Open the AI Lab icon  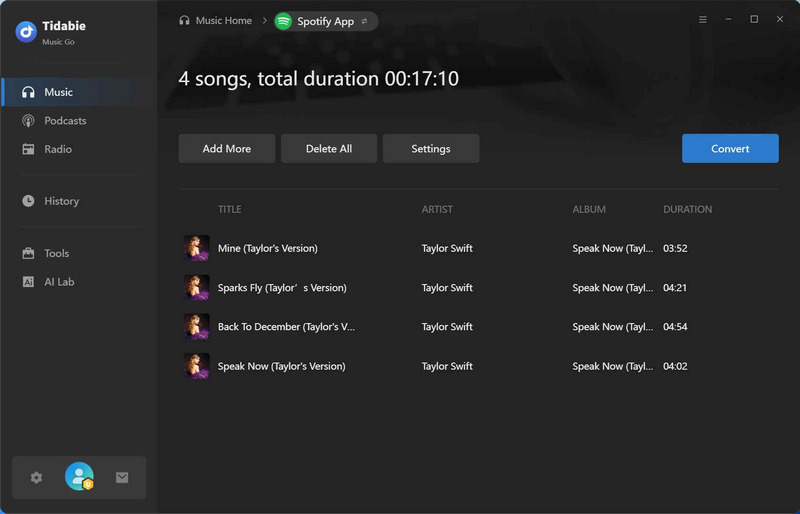coord(28,282)
